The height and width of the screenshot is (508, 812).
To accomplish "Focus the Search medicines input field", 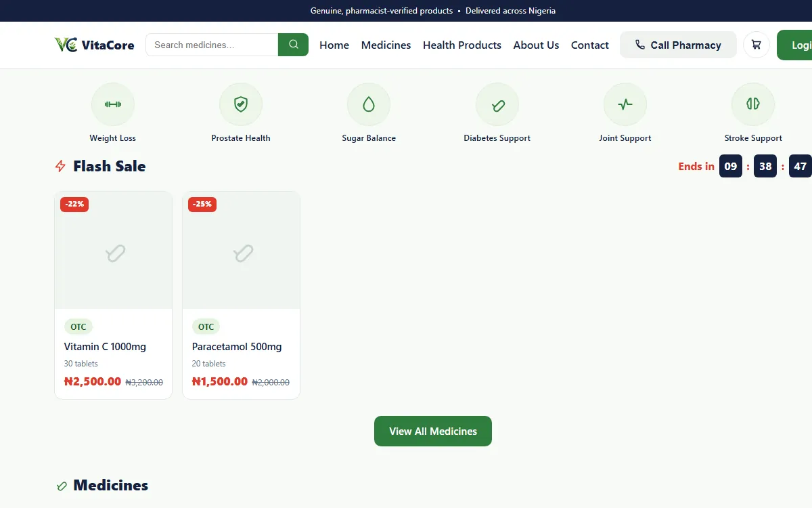I will [x=212, y=45].
